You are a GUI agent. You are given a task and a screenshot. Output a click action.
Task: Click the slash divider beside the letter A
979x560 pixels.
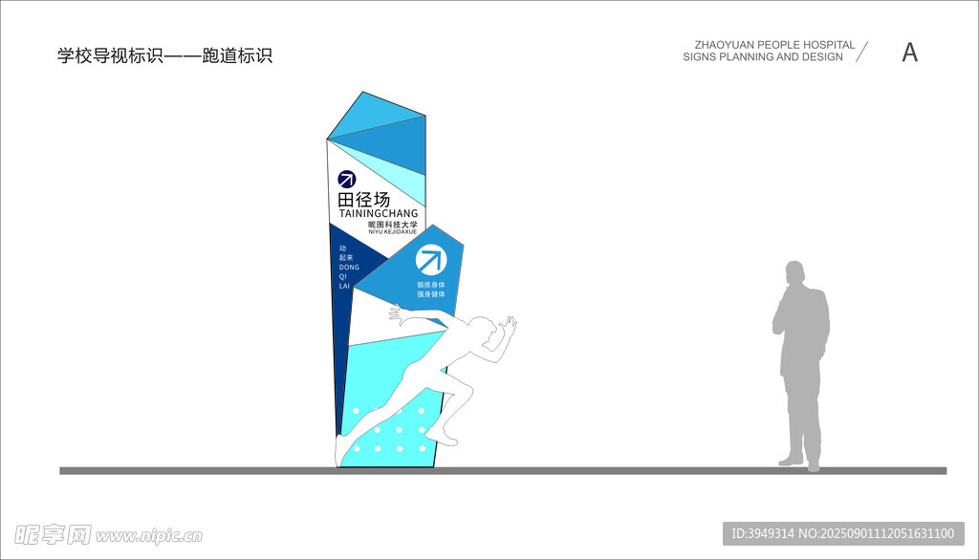tap(861, 52)
